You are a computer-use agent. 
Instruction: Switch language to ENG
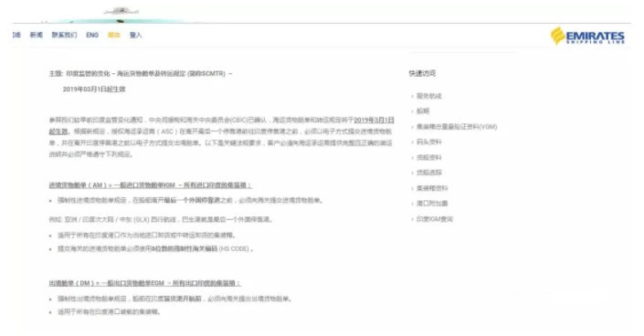(x=92, y=35)
